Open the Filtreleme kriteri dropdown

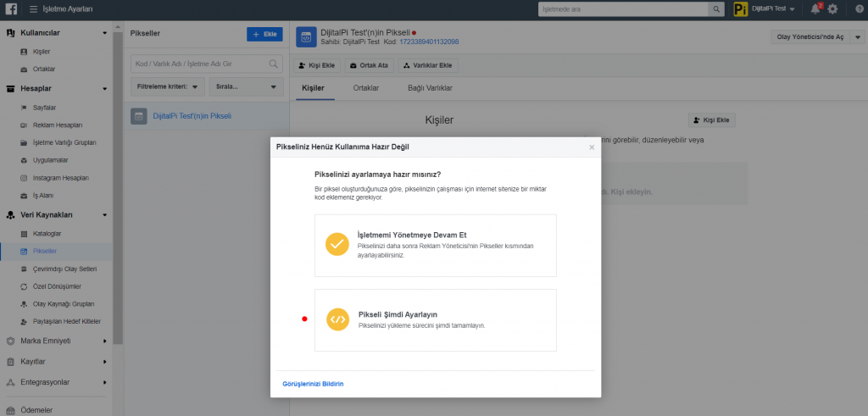[x=168, y=87]
